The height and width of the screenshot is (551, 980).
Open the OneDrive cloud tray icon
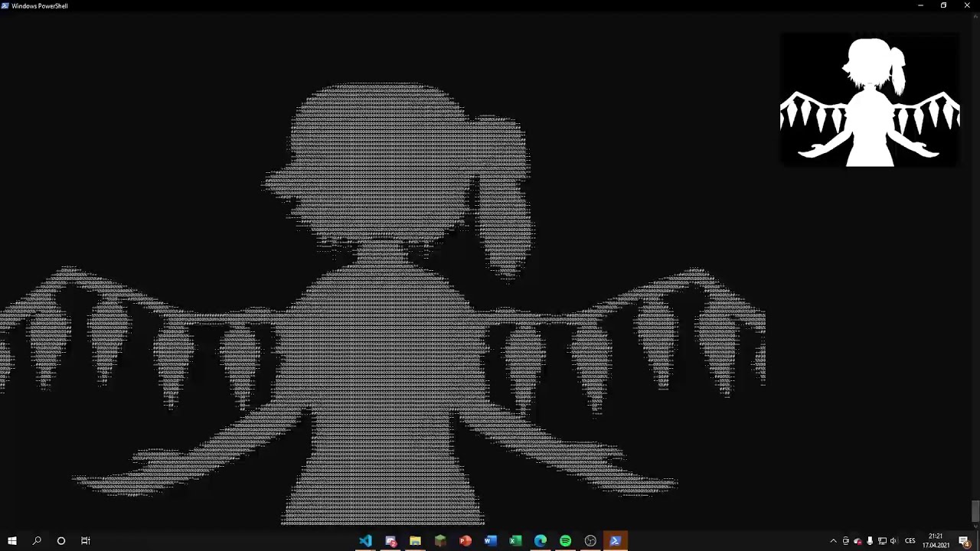point(857,541)
